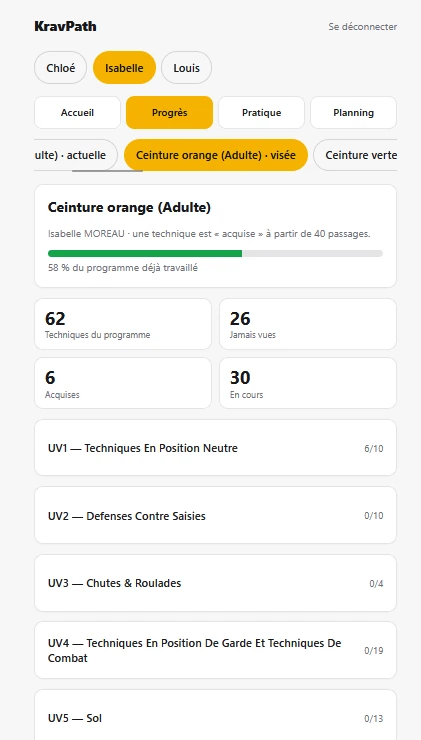The height and width of the screenshot is (740, 421).
Task: Select Ceinture orange (Adulte) visée chip
Action: 216,155
